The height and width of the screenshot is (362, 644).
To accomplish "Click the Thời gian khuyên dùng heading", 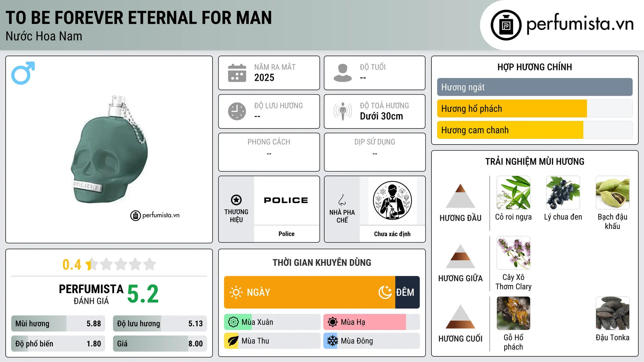I will pyautogui.click(x=322, y=262).
